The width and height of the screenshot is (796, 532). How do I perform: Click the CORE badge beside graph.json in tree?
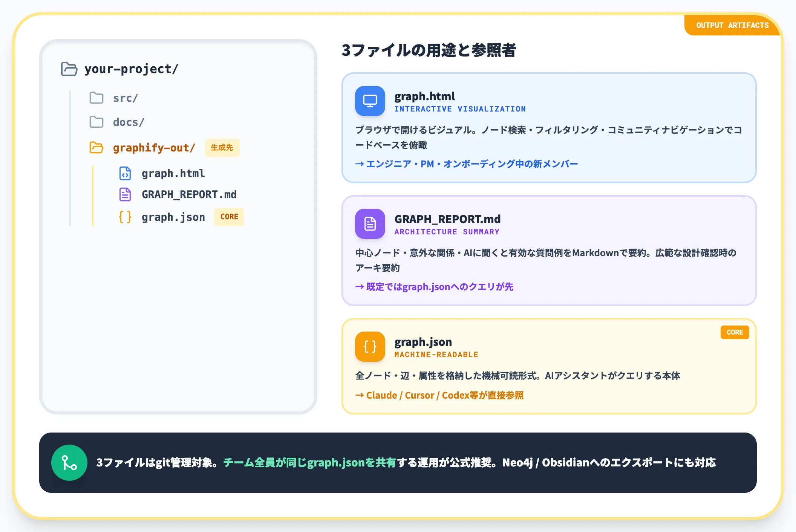[229, 217]
